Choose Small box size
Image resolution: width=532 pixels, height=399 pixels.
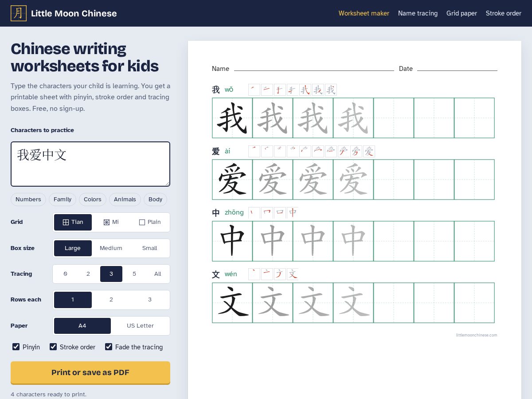(150, 248)
